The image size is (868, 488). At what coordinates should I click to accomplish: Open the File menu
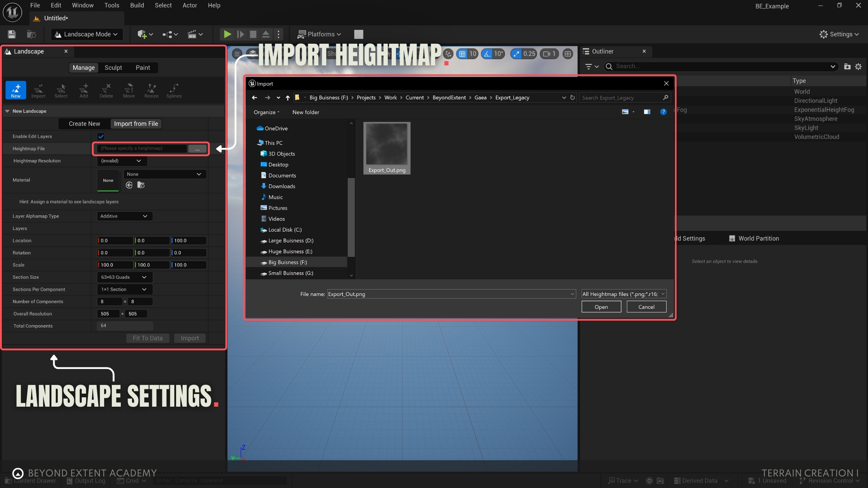35,5
